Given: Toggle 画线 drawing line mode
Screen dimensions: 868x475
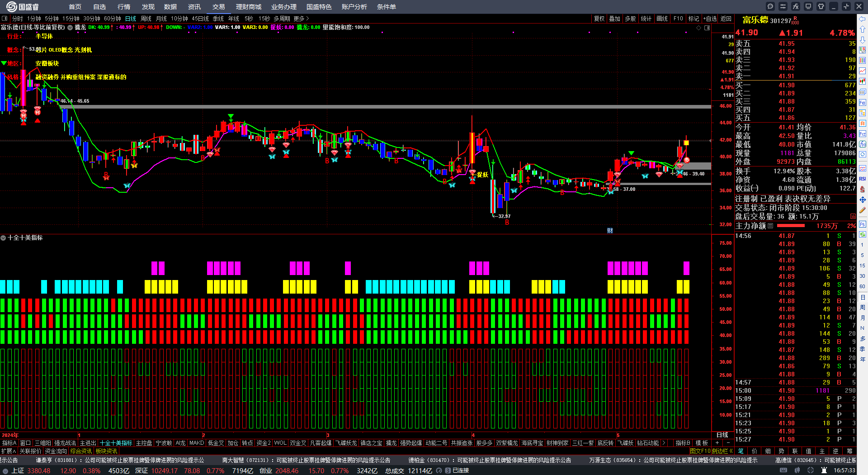Looking at the screenshot, I should 662,19.
